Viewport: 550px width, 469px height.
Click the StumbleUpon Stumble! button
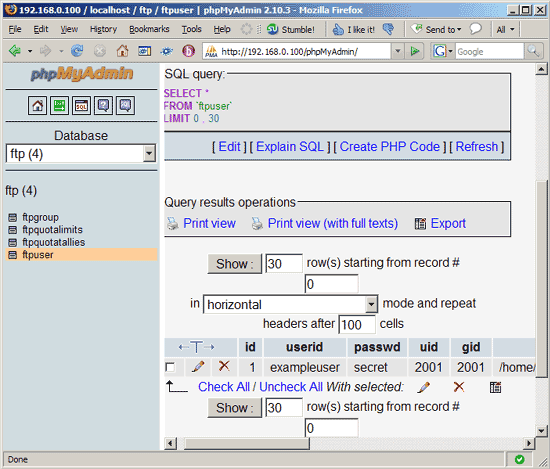[291, 29]
